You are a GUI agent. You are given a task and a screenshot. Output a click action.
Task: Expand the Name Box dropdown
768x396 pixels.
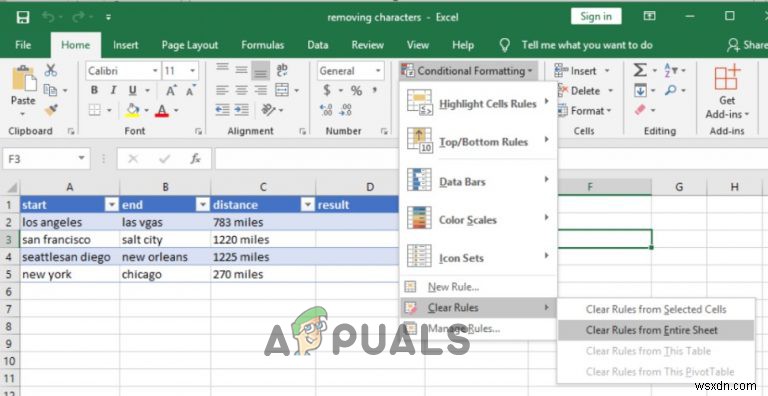(81, 159)
